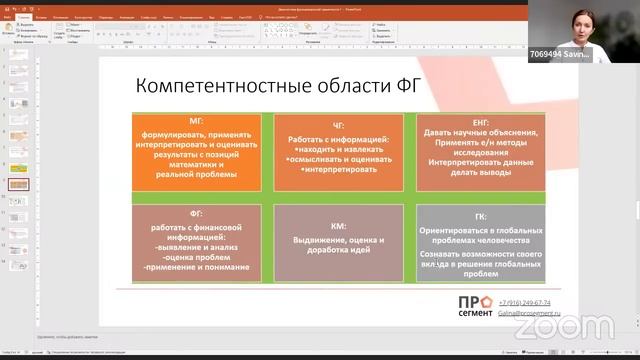Select slide 14 thumbnail
The height and width of the screenshot is (360, 640).
pos(19,266)
